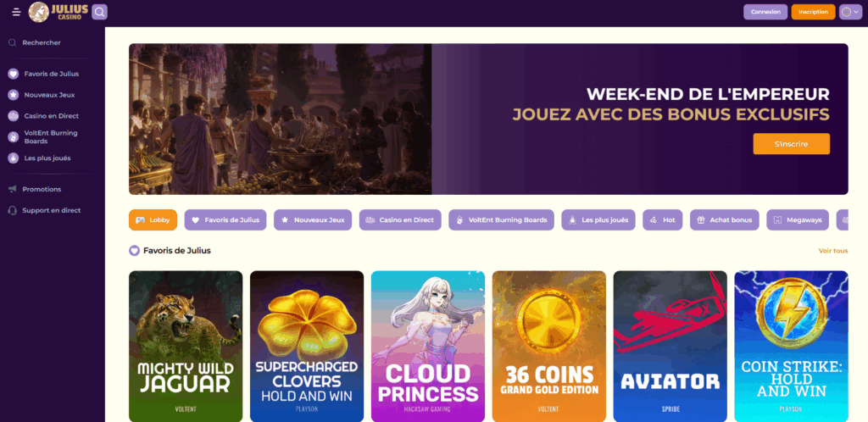Switch to the Megaways category tab
Viewport: 868px width, 422px height.
[x=797, y=219]
